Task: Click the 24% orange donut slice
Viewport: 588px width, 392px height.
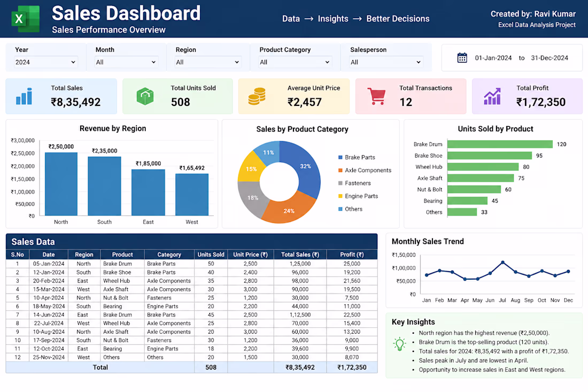Action: (x=289, y=210)
